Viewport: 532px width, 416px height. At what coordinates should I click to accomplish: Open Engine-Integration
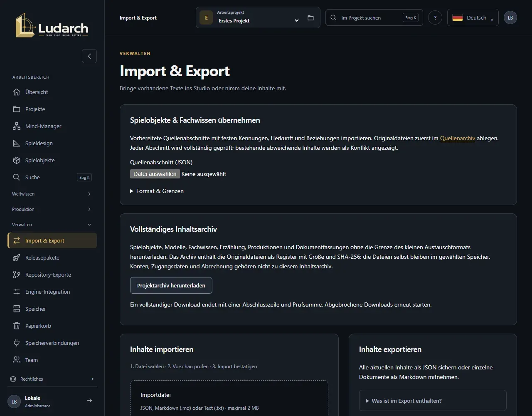52,292
